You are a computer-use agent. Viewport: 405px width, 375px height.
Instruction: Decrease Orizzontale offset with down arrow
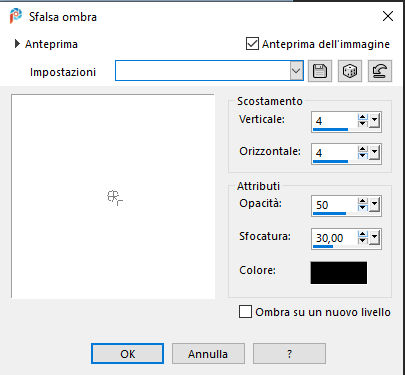pyautogui.click(x=362, y=156)
